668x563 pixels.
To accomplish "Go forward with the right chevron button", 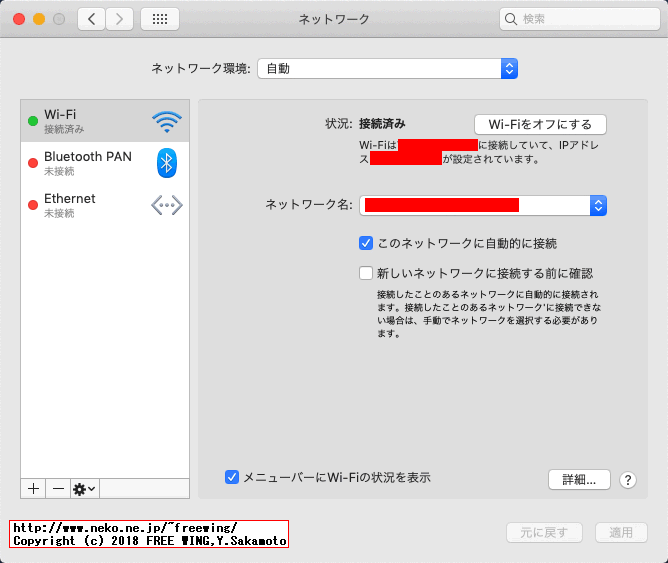I will (119, 19).
